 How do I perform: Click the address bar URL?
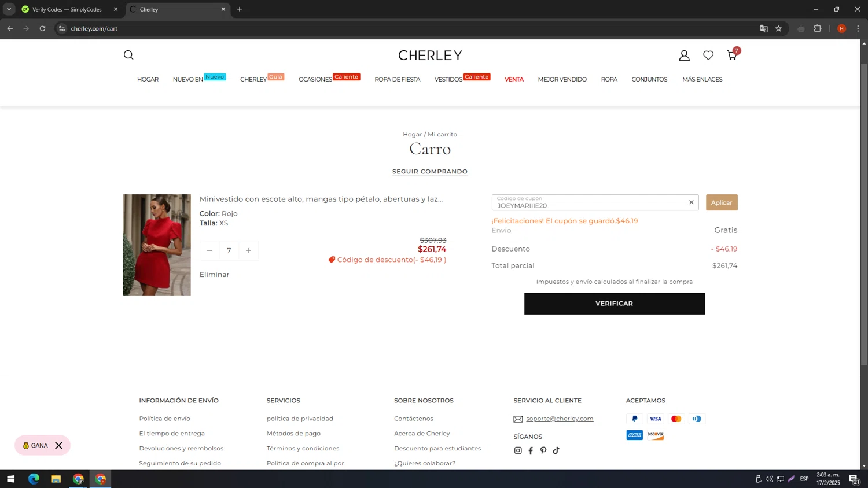pyautogui.click(x=94, y=28)
